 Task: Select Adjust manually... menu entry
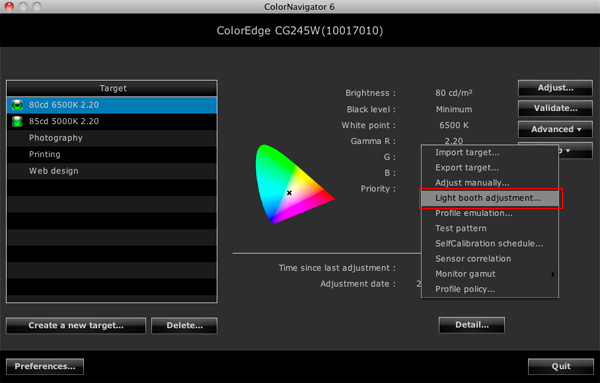click(490, 183)
